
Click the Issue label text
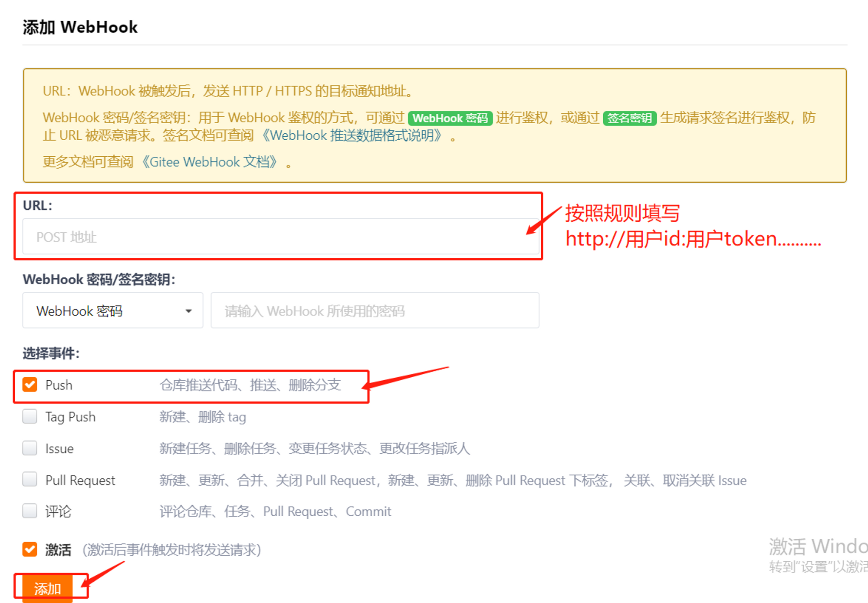(59, 448)
